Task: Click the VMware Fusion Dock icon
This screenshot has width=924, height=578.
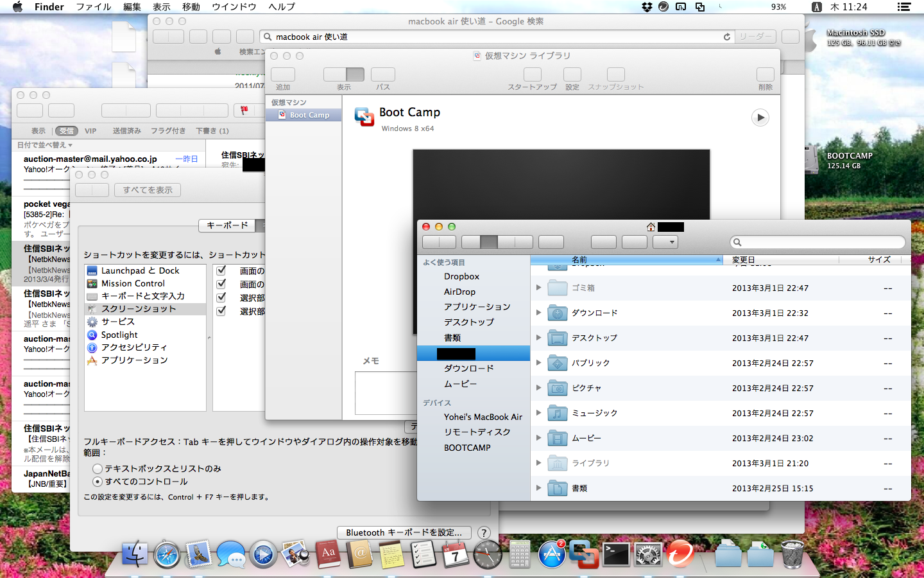Action: coord(584,554)
